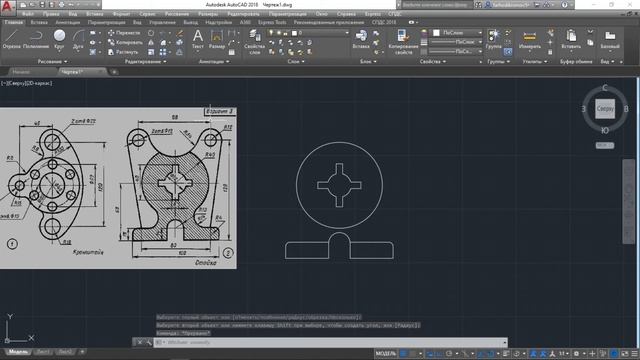Select the Размер (Dimension) tool

coord(217,39)
